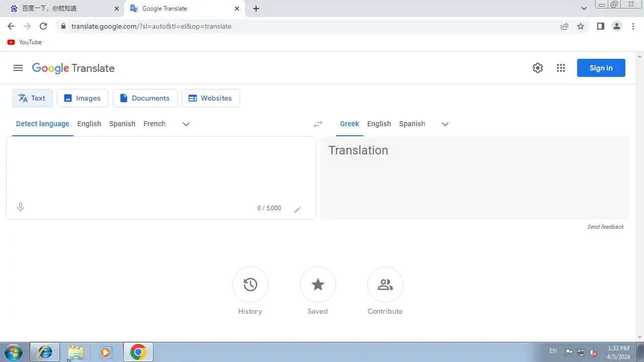The image size is (644, 362).
Task: Open the Saved translations star
Action: click(x=318, y=285)
